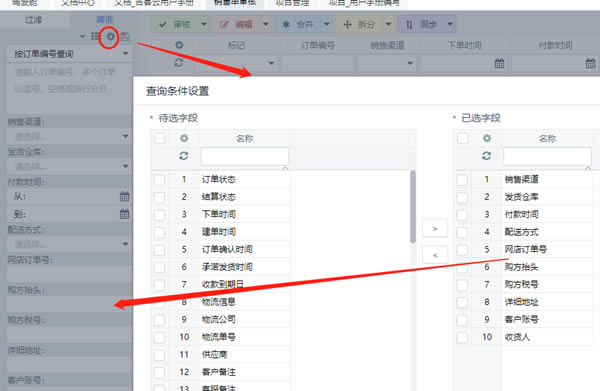Screen dimensions: 600x391
Task: Open gear icon in 待选字段 table header
Action: click(184, 138)
